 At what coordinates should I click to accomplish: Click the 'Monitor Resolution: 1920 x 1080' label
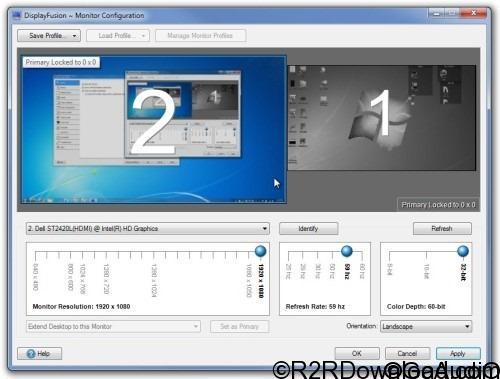point(81,306)
